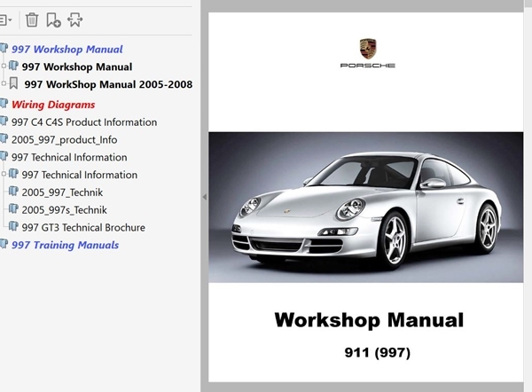Find the current bookmark icon

click(75, 20)
